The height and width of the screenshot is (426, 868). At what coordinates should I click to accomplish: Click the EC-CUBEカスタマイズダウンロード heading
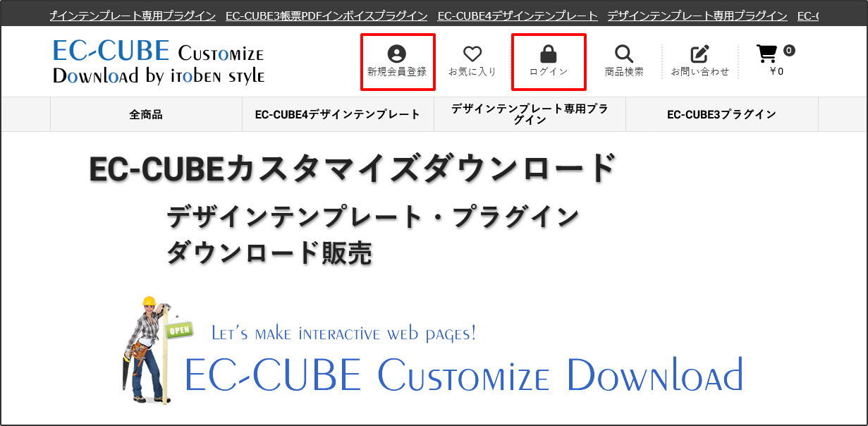pos(353,169)
